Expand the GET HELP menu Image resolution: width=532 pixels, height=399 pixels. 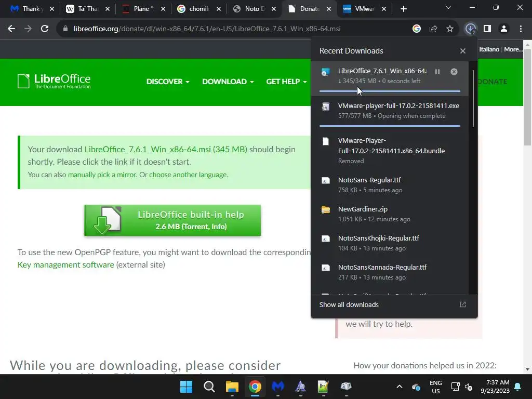point(286,82)
